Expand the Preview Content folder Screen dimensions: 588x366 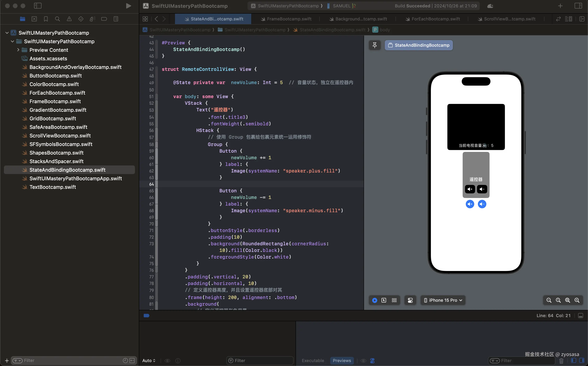(x=18, y=50)
